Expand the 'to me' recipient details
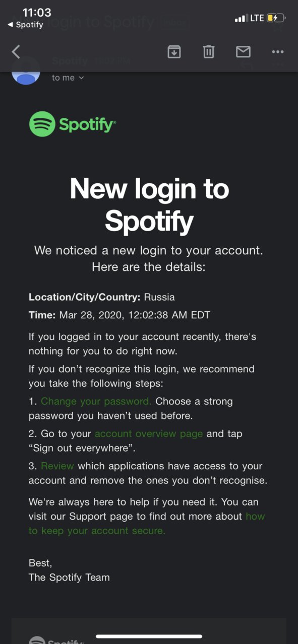 pos(68,78)
